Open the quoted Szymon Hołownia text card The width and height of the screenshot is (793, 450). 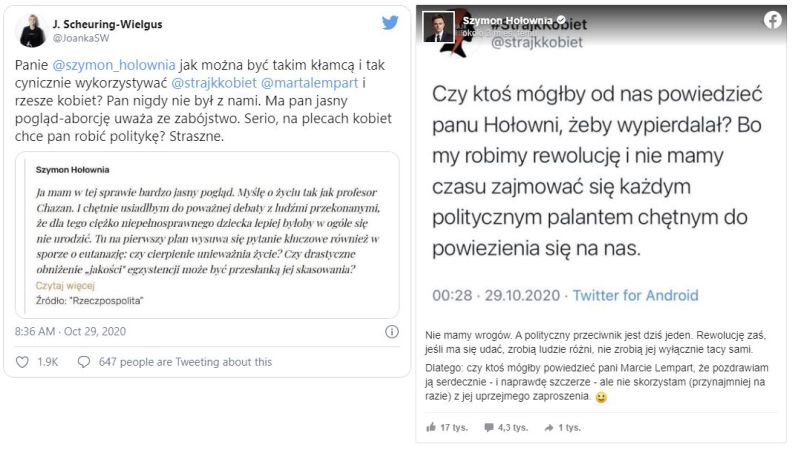pyautogui.click(x=207, y=235)
